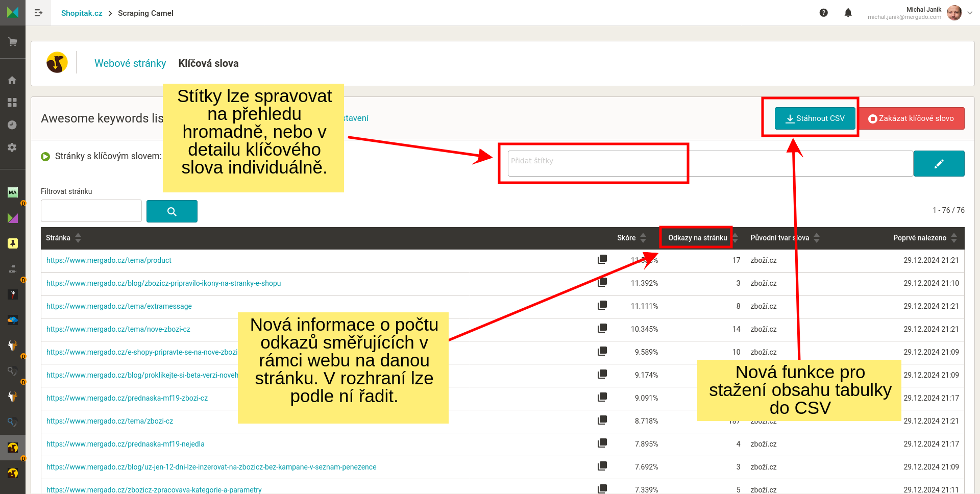Image resolution: width=980 pixels, height=494 pixels.
Task: Open the shopping cart icon in sidebar
Action: pyautogui.click(x=13, y=42)
